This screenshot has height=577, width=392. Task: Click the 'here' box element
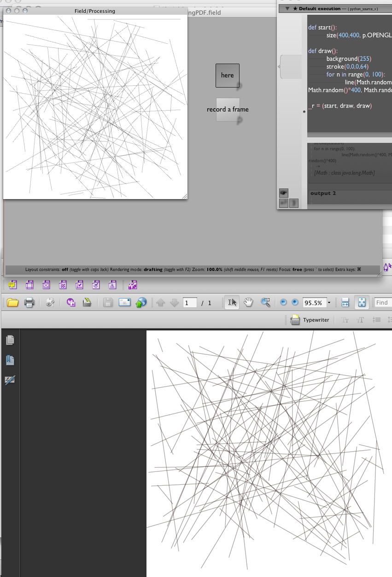tap(228, 75)
